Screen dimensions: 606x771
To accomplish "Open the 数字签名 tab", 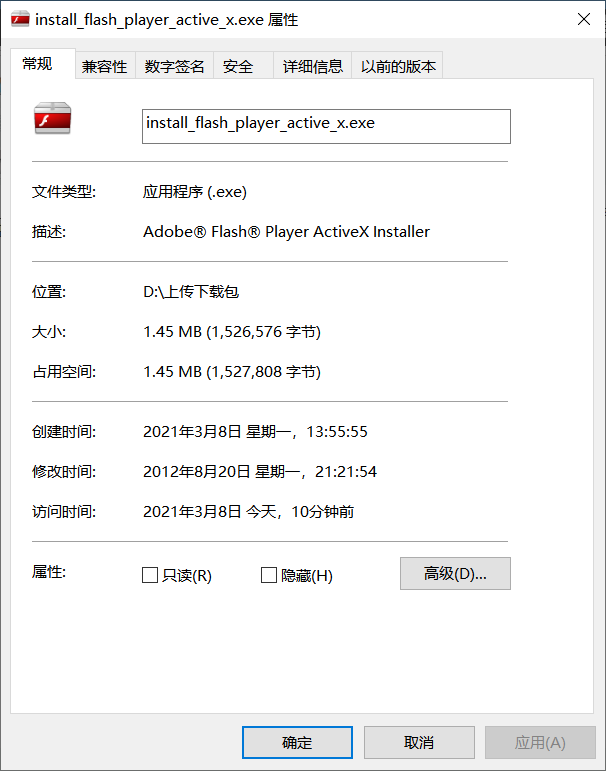I will (174, 66).
